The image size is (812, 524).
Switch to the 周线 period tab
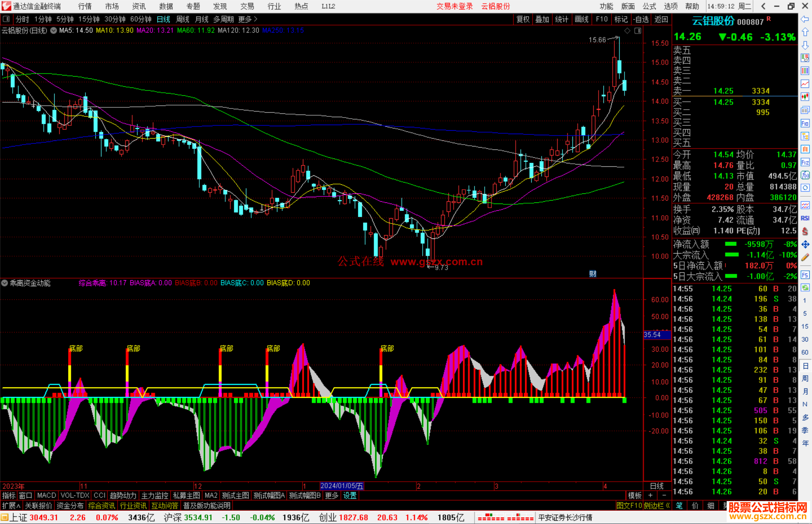[x=183, y=19]
